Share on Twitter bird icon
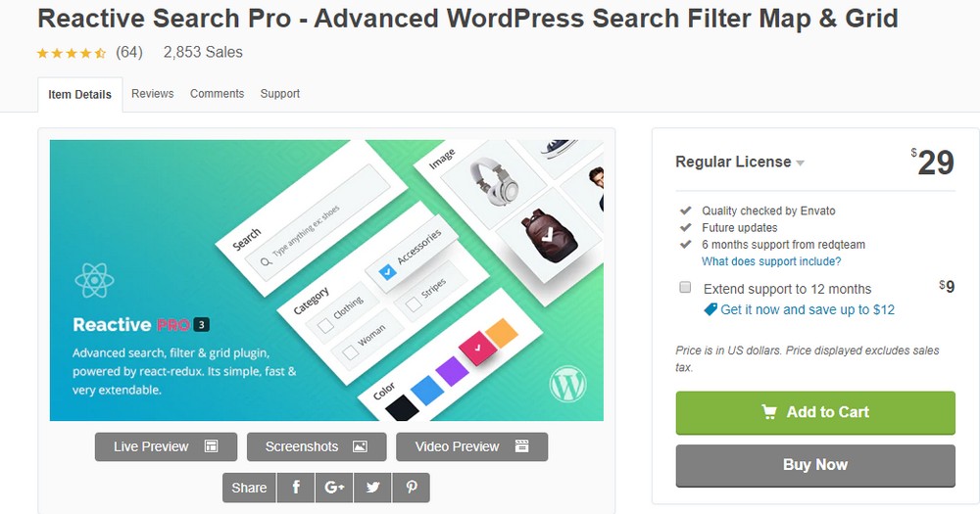 (372, 488)
